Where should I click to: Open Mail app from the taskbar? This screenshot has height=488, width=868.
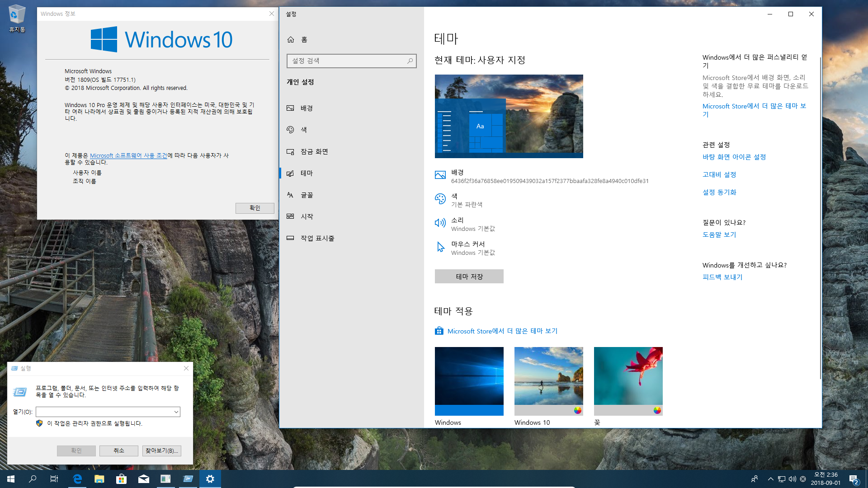pos(143,479)
